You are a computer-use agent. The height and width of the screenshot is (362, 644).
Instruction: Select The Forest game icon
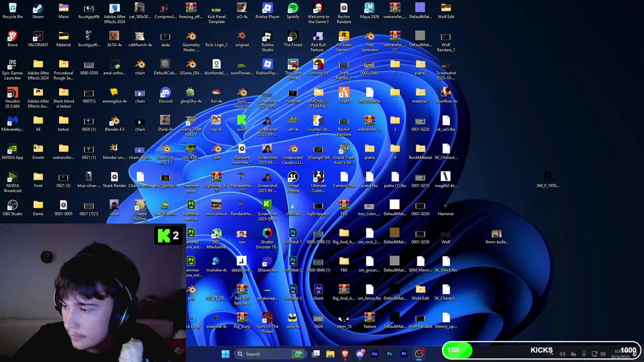point(293,39)
